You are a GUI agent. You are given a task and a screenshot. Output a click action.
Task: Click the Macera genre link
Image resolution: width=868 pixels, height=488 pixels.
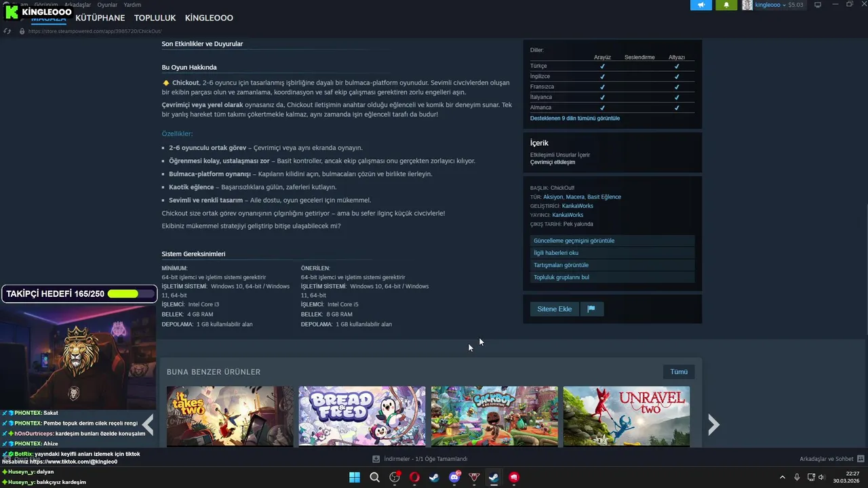575,197
